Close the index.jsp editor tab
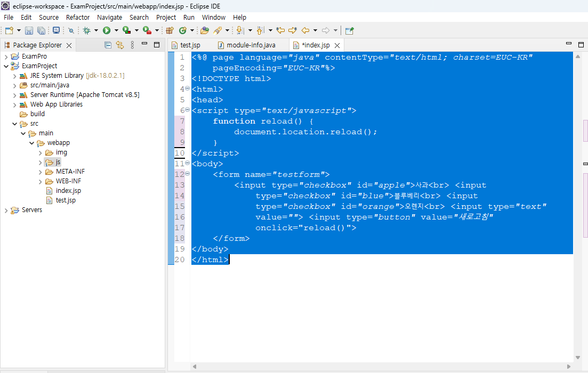Image resolution: width=588 pixels, height=373 pixels. pyautogui.click(x=337, y=45)
